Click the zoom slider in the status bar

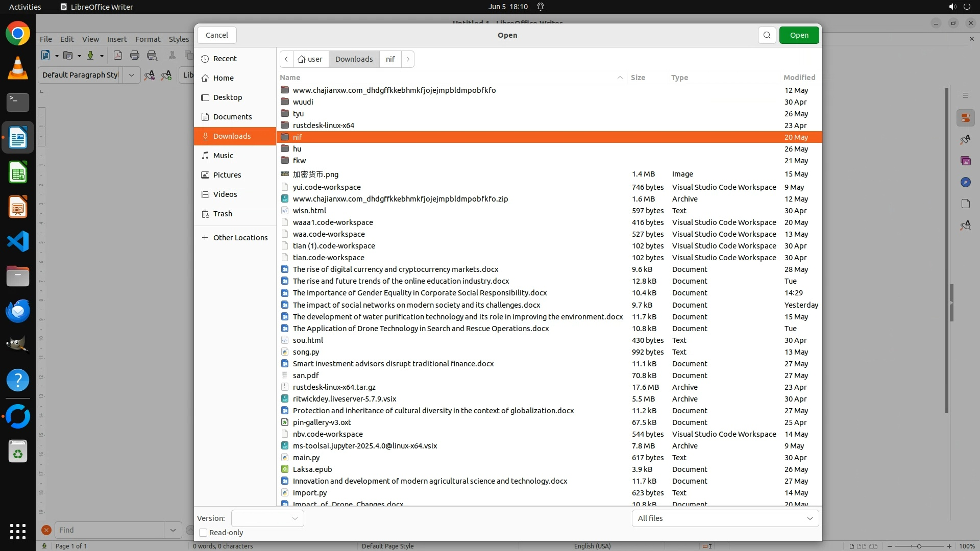point(919,546)
